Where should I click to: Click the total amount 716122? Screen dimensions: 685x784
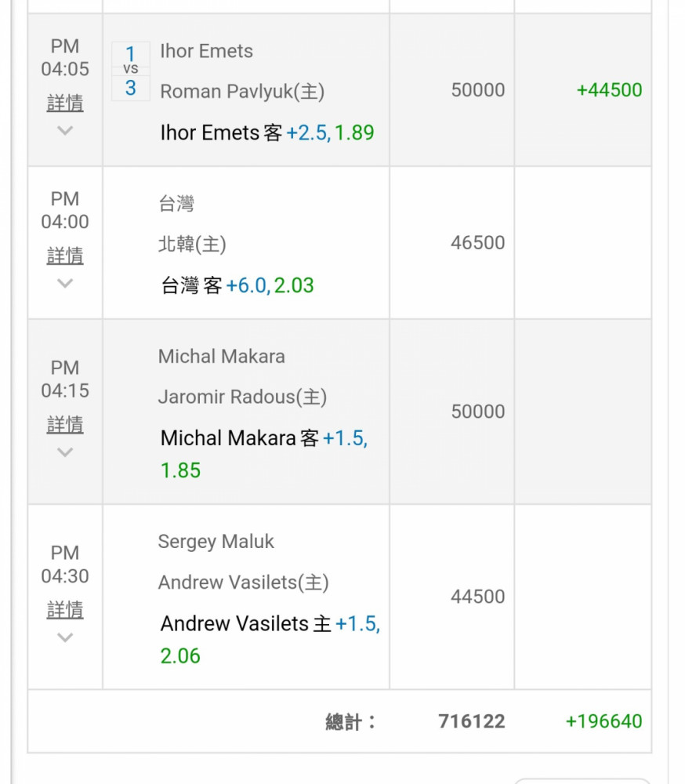(472, 721)
